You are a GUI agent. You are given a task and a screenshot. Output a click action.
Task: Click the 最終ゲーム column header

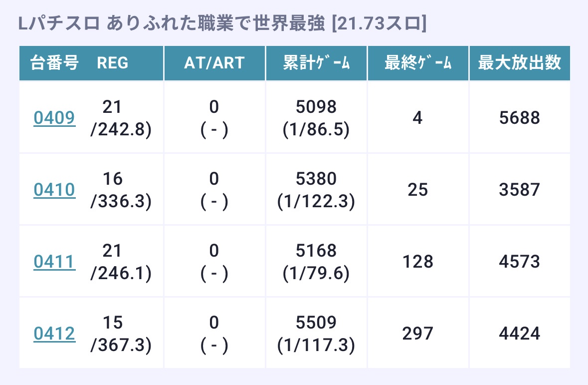tap(418, 63)
